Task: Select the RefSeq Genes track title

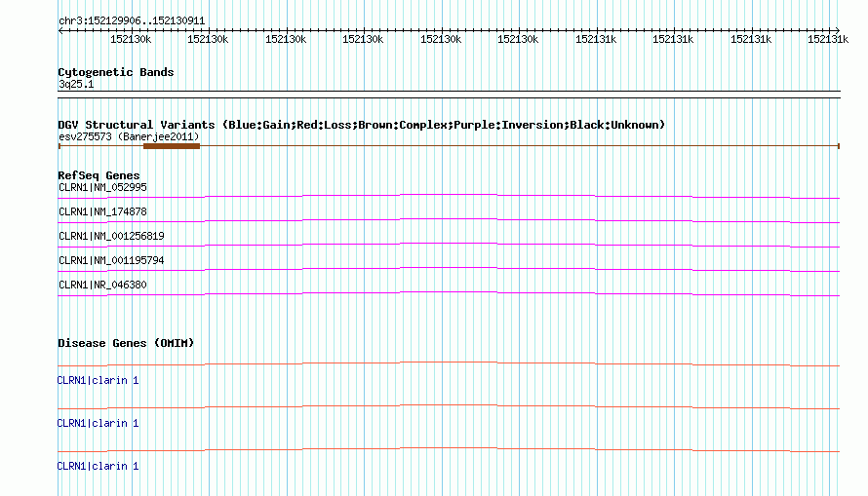Action: (99, 175)
